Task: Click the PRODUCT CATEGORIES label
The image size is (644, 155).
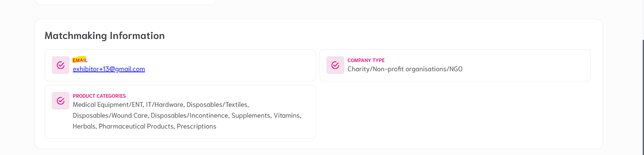Action: pyautogui.click(x=99, y=96)
